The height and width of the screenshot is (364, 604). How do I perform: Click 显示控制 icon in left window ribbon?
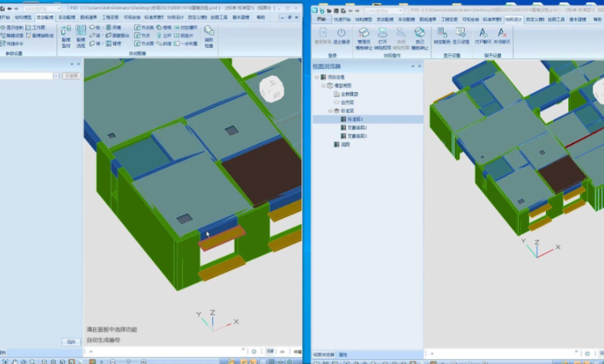pos(2,28)
